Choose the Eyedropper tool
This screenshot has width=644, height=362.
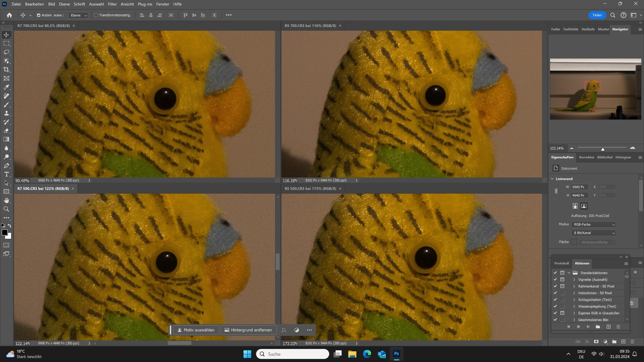[6, 87]
